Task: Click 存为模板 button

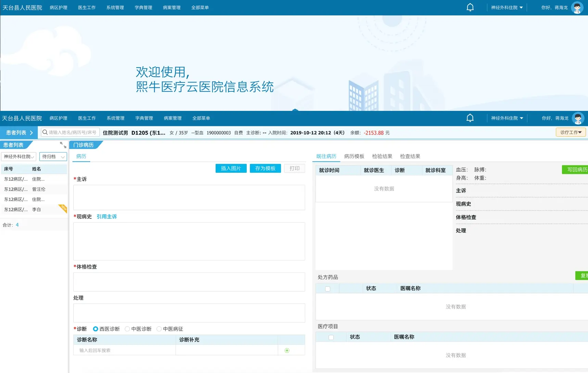Action: click(x=265, y=168)
